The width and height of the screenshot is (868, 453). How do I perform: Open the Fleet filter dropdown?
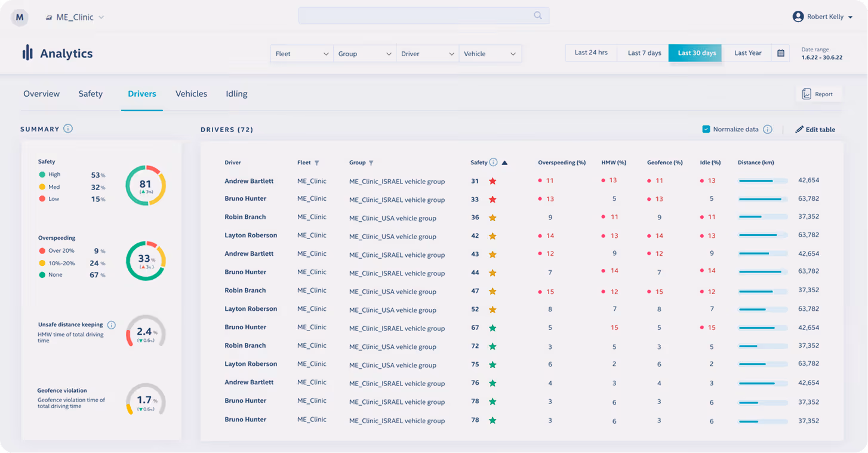[302, 54]
